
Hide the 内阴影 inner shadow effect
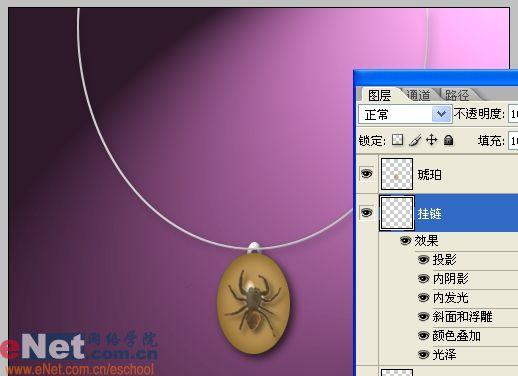[423, 278]
